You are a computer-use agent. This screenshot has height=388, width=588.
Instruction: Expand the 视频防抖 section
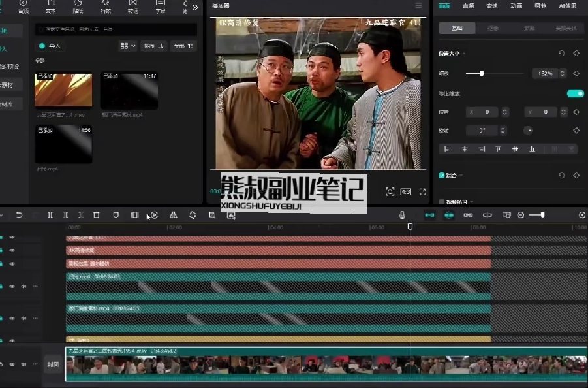[x=472, y=202]
